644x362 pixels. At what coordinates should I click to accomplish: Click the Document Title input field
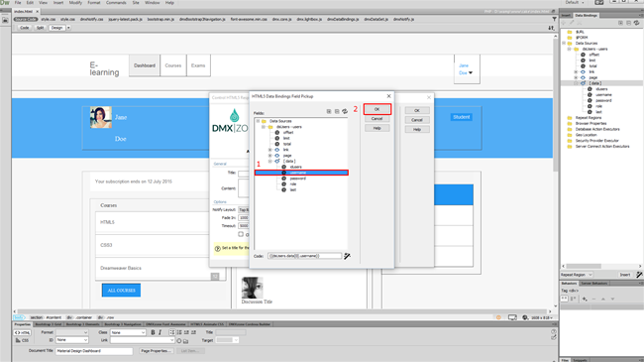[x=94, y=351]
